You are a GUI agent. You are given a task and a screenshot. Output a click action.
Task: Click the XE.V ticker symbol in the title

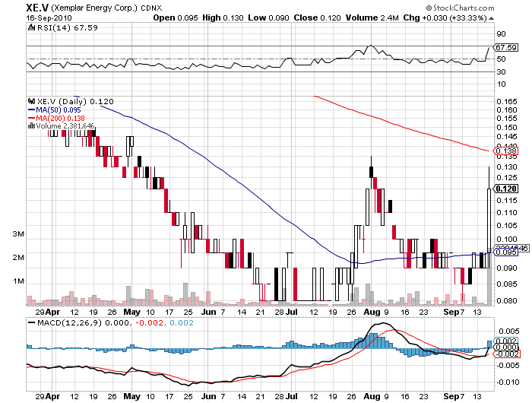[37, 8]
